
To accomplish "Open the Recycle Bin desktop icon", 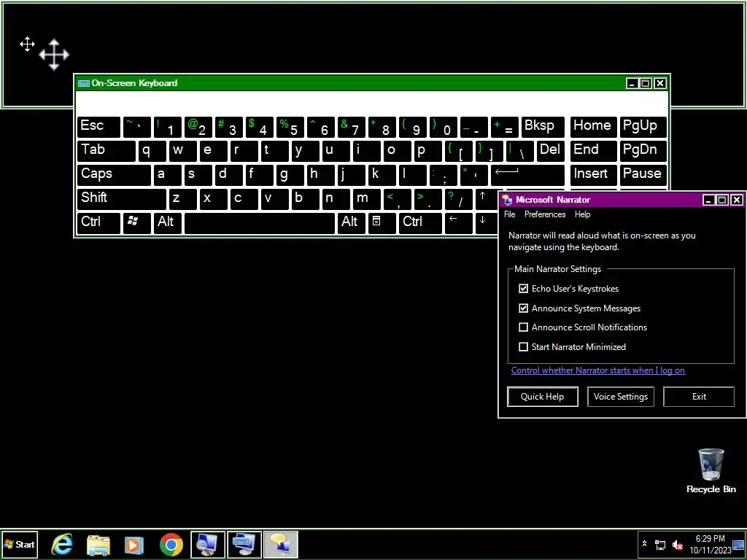I will tap(711, 470).
